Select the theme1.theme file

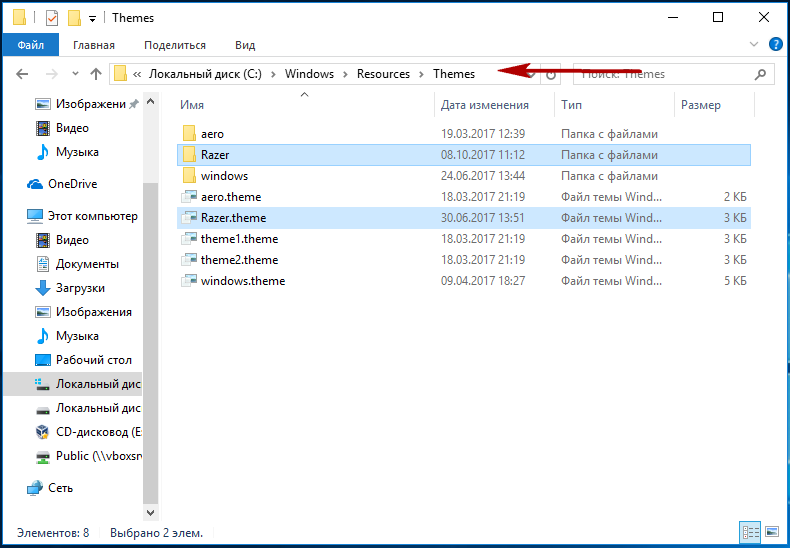(464, 239)
